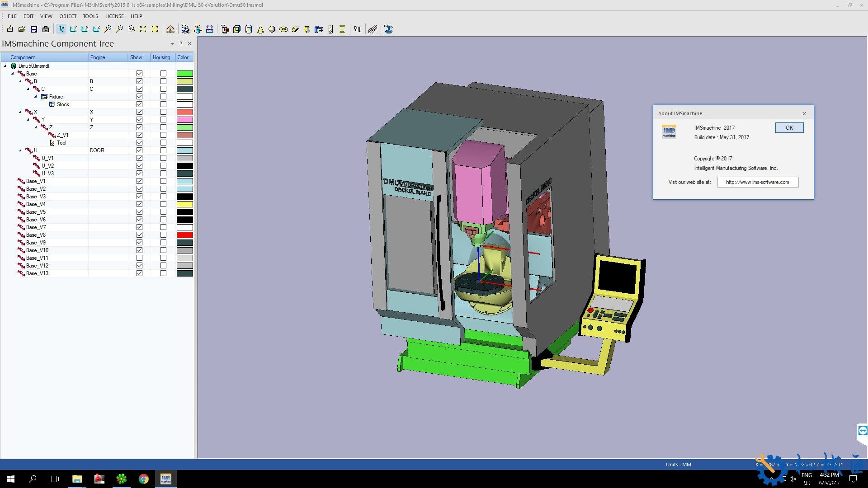Open Component Tree panel options dropdown arrow
The width and height of the screenshot is (868, 488).
[x=172, y=44]
